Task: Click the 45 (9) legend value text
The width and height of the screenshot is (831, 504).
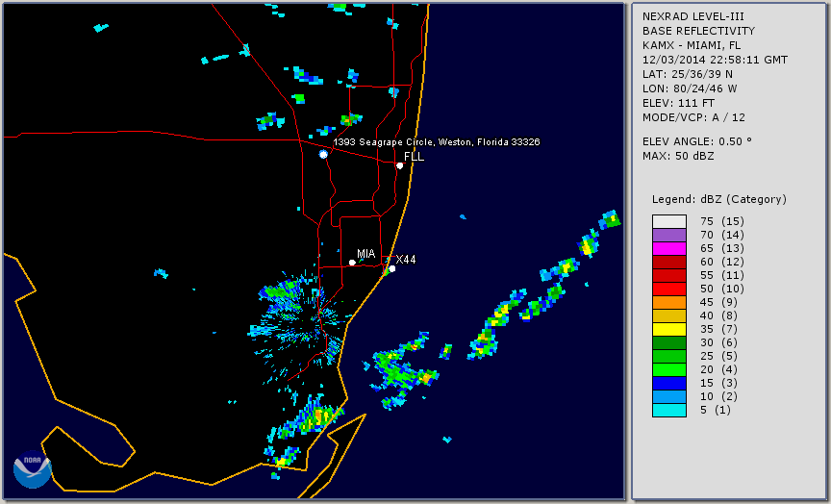Action: [718, 303]
